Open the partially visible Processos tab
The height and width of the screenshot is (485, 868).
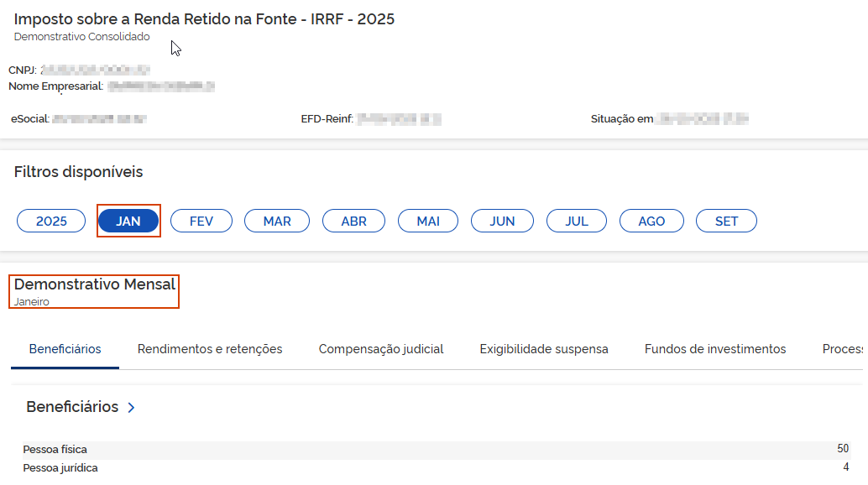coord(843,349)
